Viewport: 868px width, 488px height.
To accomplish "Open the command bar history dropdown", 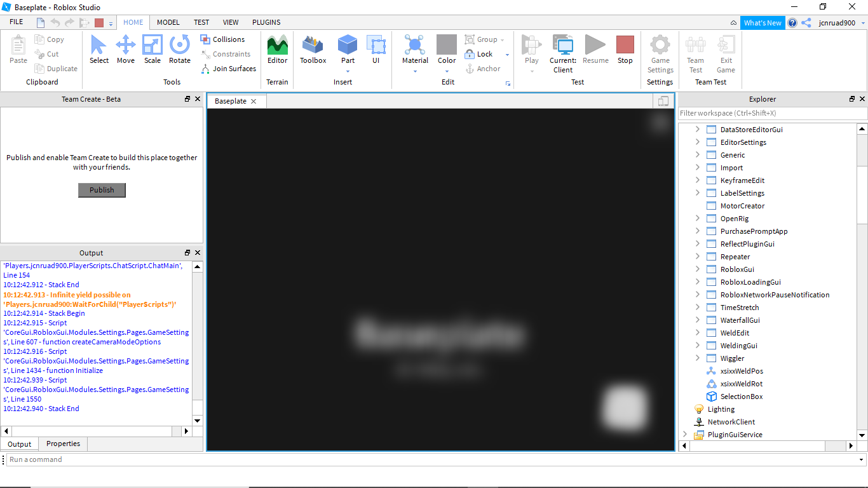I will click(862, 459).
